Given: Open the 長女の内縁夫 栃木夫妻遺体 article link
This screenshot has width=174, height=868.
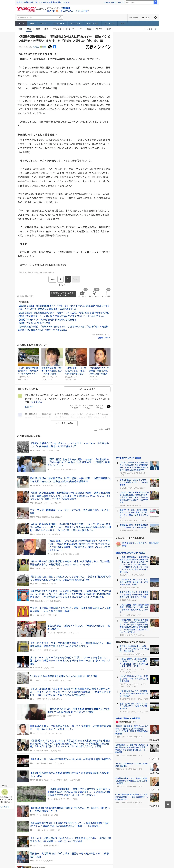Looking at the screenshot, I should (78, 627).
